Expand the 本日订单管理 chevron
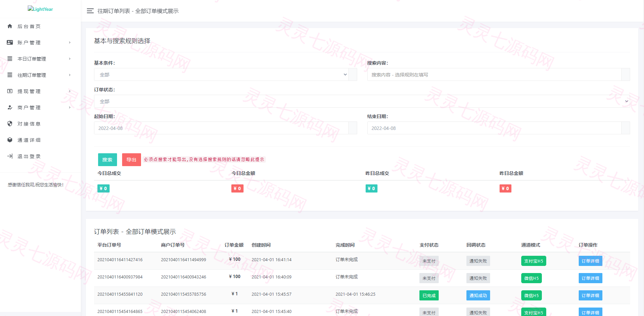Screen dimensions: 644x316 tap(70, 59)
